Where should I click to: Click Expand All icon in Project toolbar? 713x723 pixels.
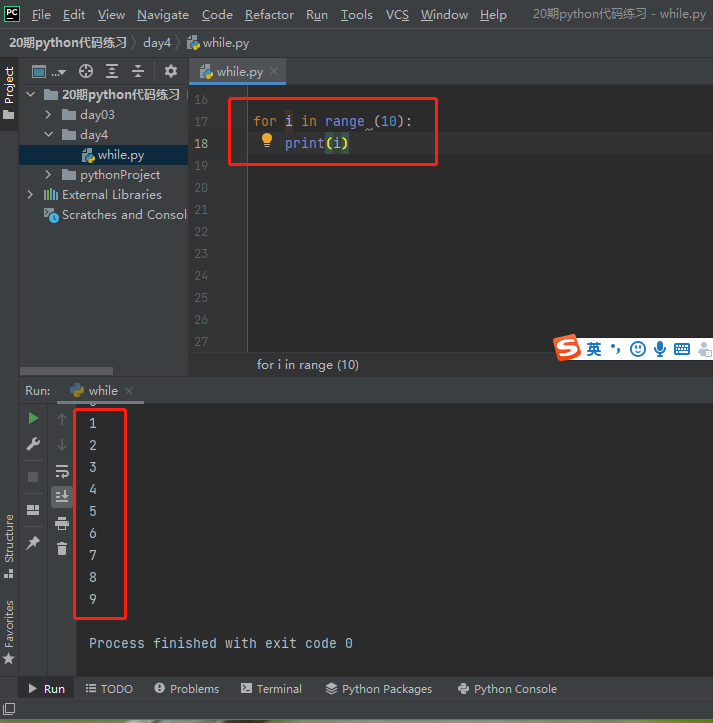pyautogui.click(x=112, y=71)
